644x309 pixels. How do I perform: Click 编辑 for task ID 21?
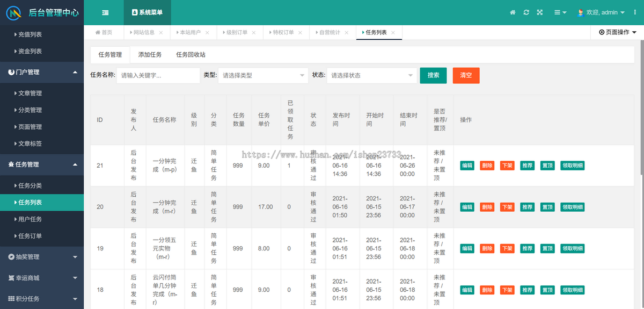click(467, 166)
